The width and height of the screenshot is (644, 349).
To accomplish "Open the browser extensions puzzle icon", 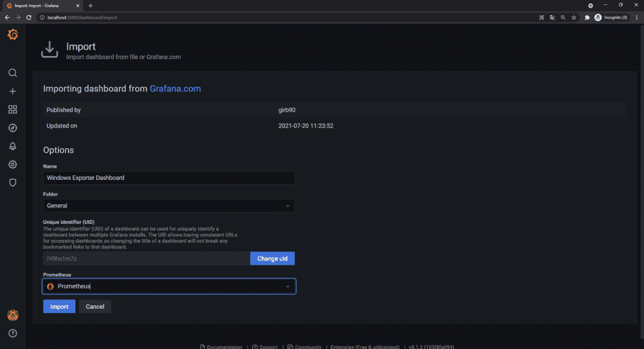I will tap(587, 17).
